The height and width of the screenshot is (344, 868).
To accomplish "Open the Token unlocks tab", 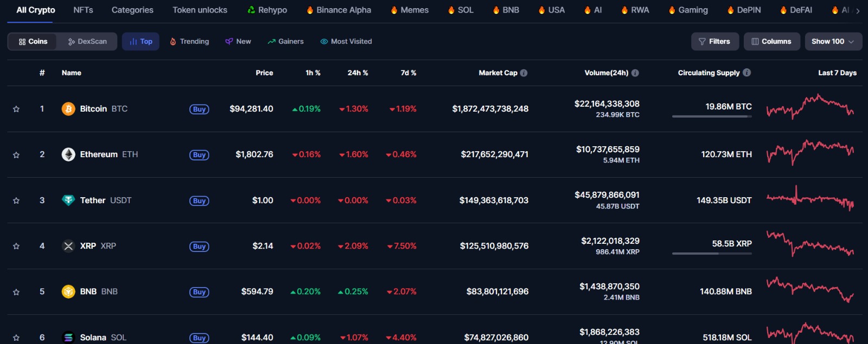I will click(200, 10).
